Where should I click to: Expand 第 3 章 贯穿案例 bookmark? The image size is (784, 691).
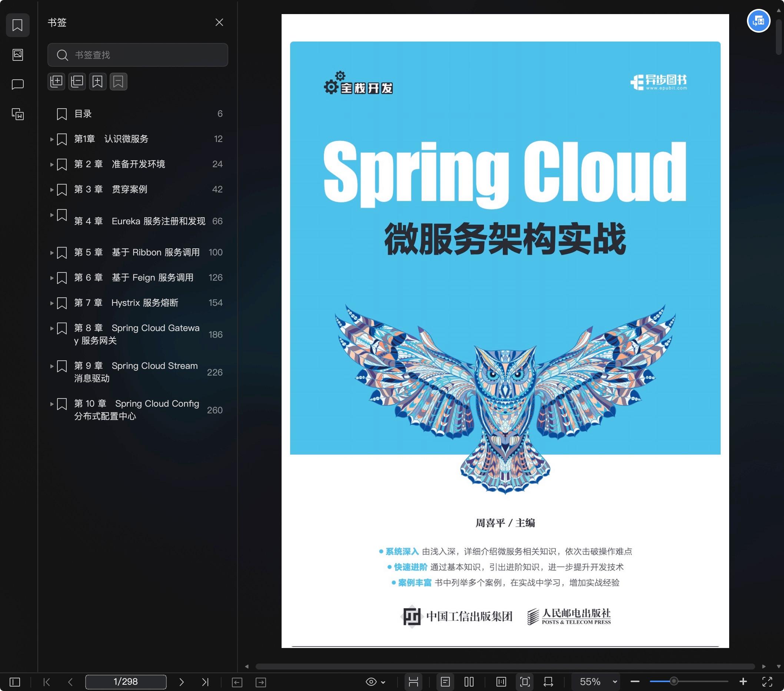[52, 189]
